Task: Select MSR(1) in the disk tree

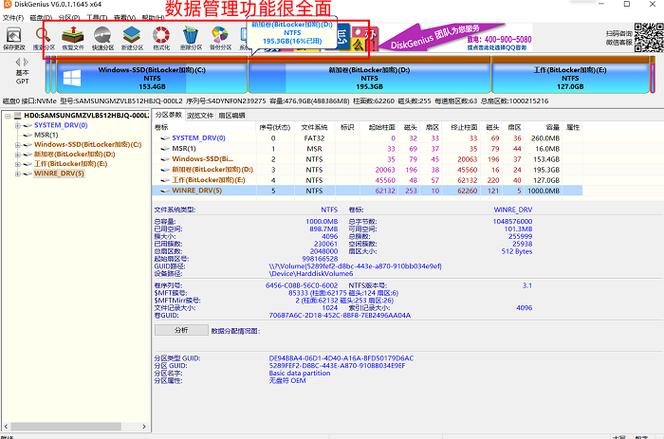Action: tap(46, 135)
